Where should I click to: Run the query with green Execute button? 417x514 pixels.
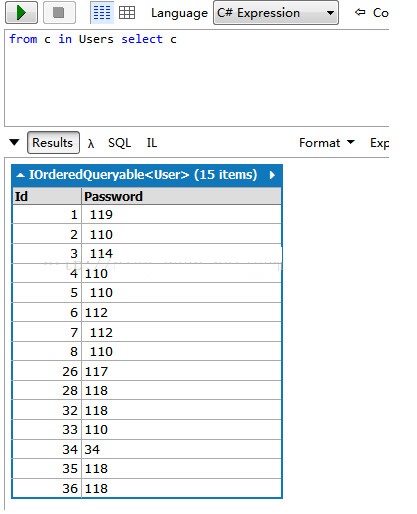pyautogui.click(x=21, y=13)
